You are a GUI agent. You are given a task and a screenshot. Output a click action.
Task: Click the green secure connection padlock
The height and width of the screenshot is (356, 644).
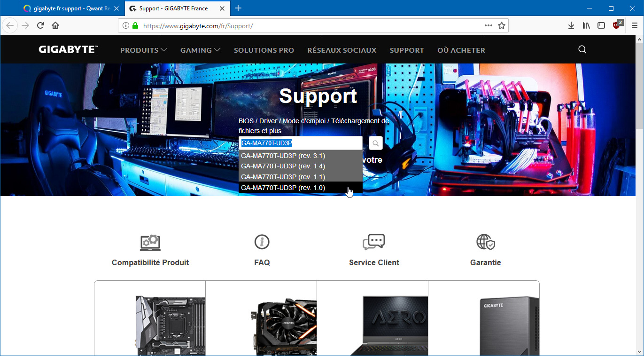(x=135, y=25)
